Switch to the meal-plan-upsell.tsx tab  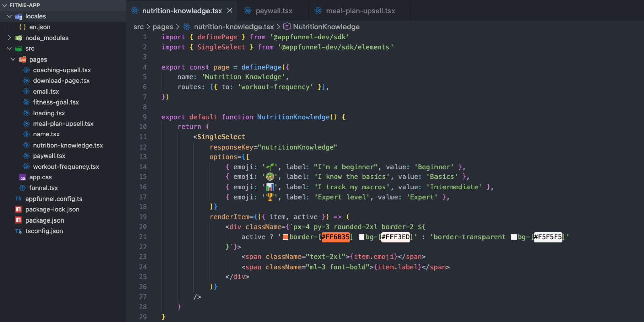[360, 10]
